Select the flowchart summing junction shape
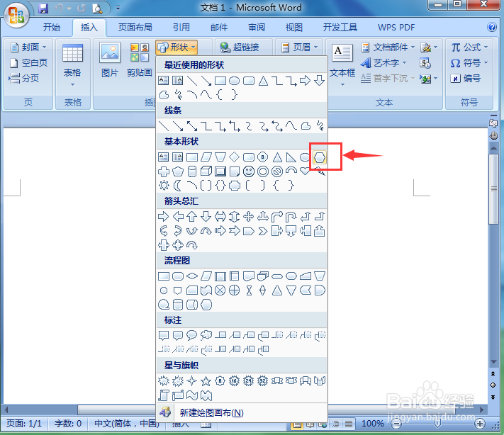Image resolution: width=504 pixels, height=435 pixels. pyautogui.click(x=220, y=290)
